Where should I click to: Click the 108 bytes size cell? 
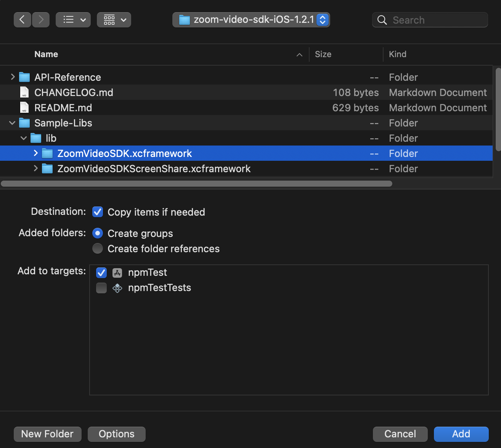356,93
